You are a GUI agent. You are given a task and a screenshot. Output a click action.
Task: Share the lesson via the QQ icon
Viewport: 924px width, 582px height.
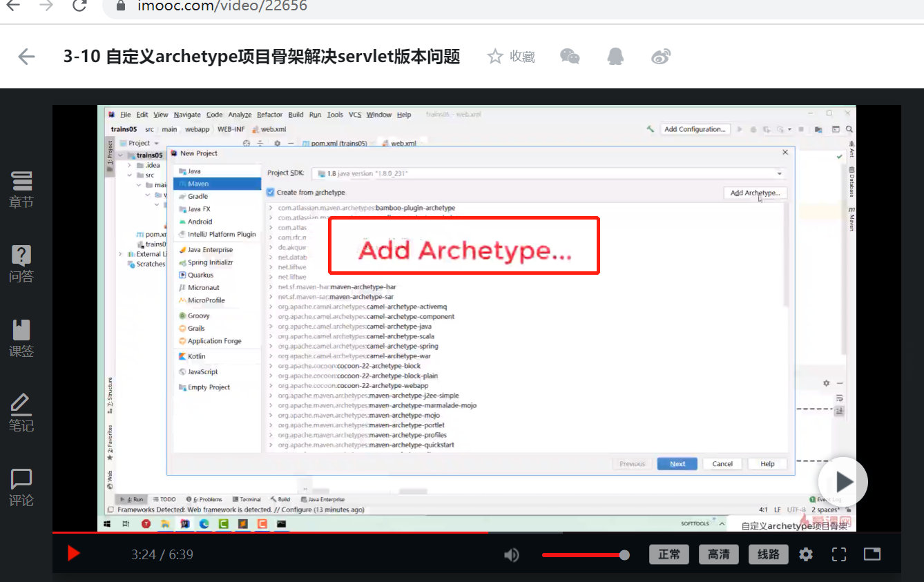click(x=615, y=57)
